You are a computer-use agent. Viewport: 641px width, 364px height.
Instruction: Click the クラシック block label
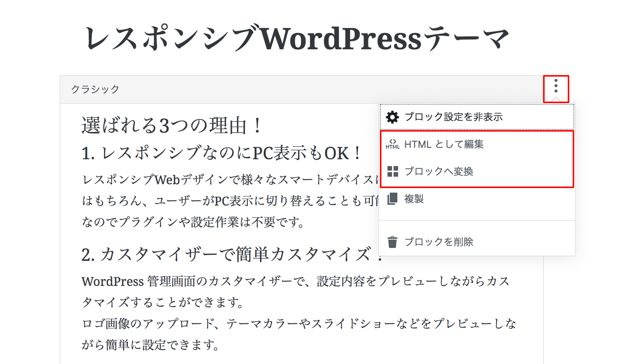click(95, 89)
